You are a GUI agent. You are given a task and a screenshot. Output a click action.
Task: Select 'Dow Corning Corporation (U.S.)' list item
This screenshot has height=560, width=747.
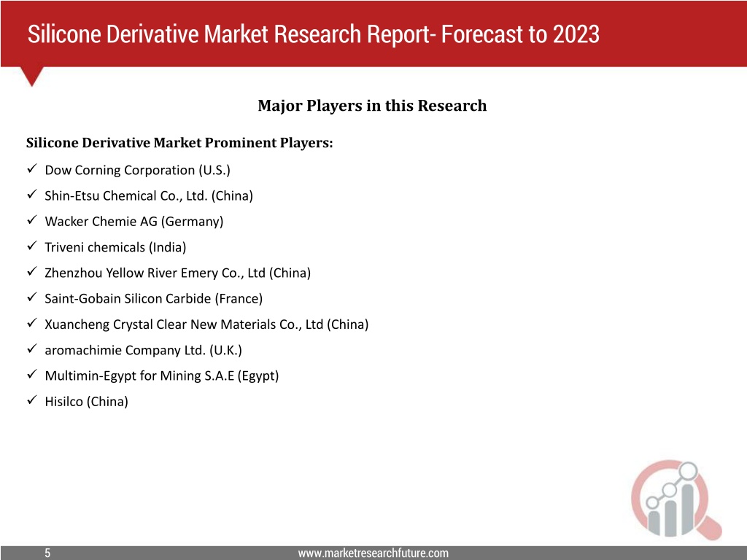138,170
